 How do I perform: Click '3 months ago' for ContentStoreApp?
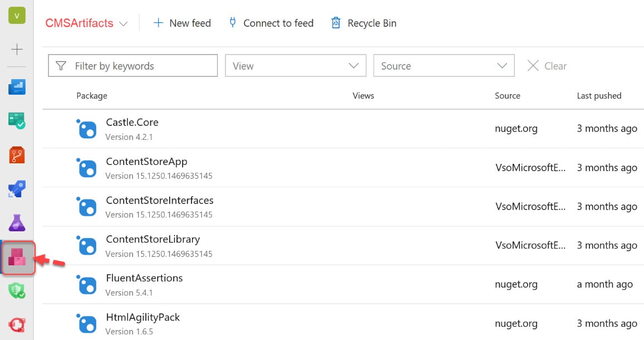[607, 168]
